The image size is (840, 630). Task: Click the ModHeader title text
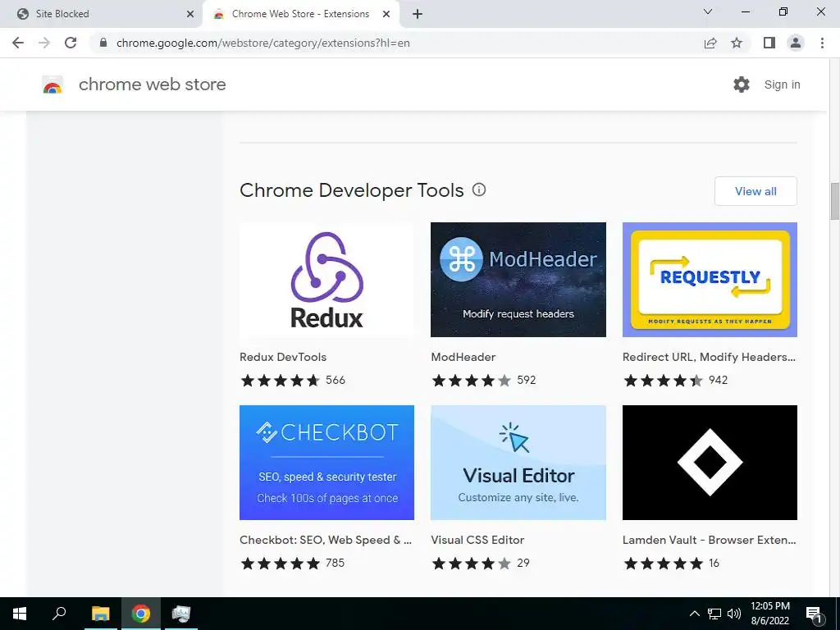pyautogui.click(x=463, y=357)
